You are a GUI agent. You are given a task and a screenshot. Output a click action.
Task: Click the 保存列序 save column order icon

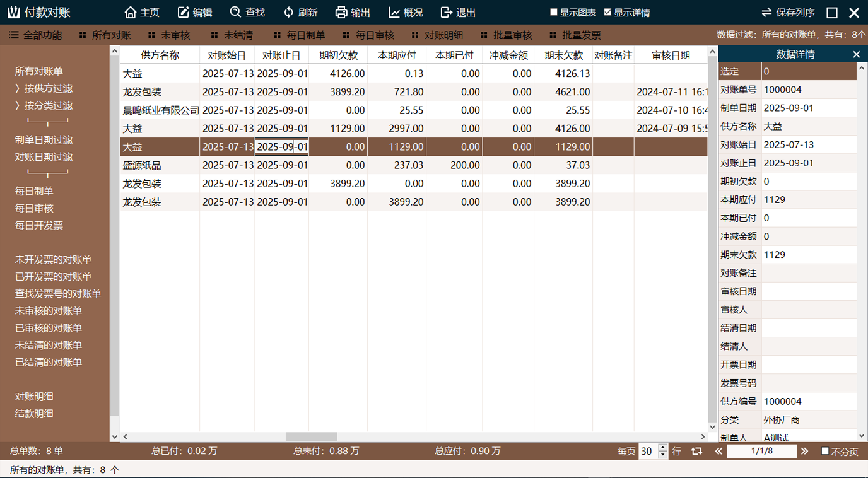point(766,13)
